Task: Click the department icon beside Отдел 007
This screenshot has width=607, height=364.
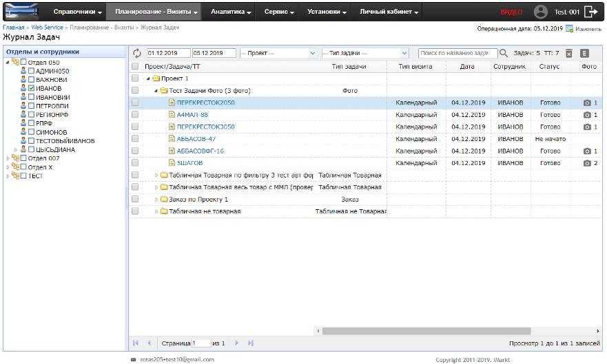Action: [15, 158]
